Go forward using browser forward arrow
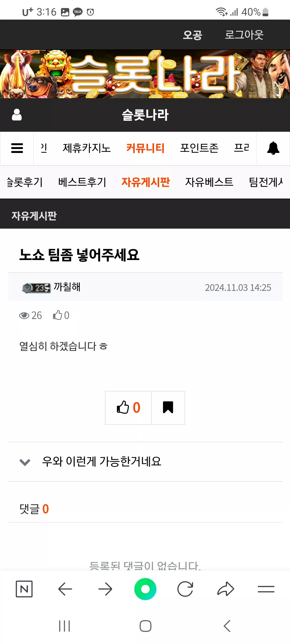290x644 pixels. click(105, 589)
